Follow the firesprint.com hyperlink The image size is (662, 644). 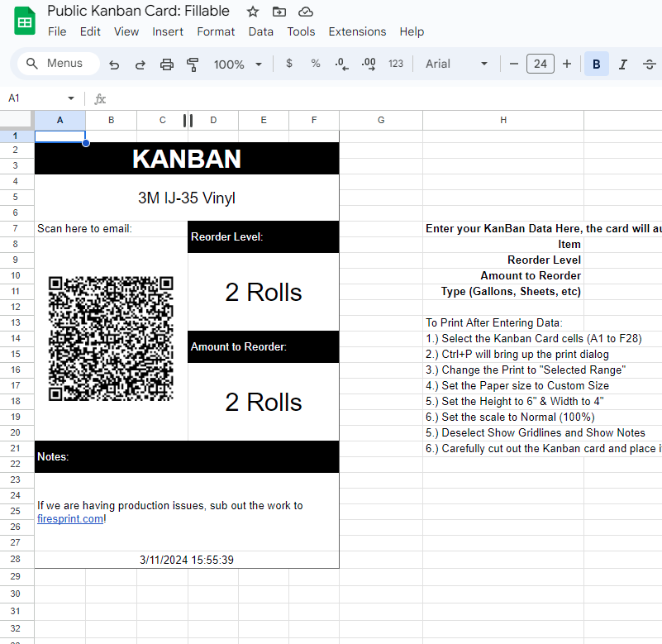tap(70, 519)
